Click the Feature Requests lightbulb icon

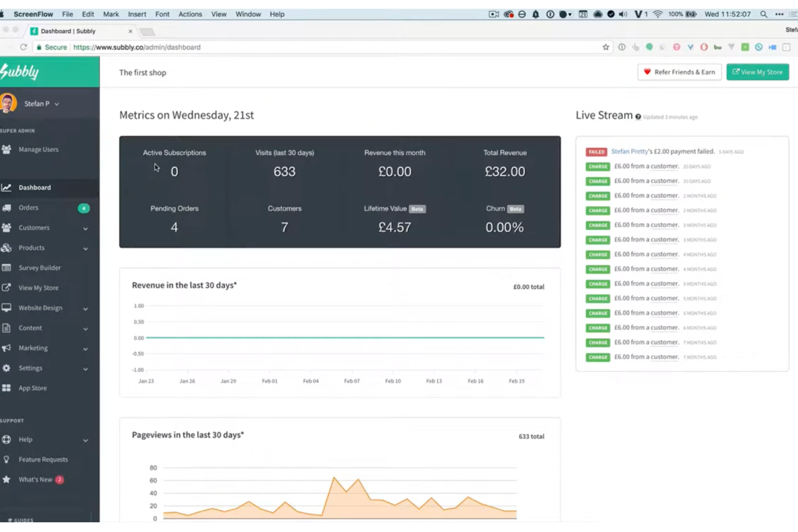coord(6,460)
